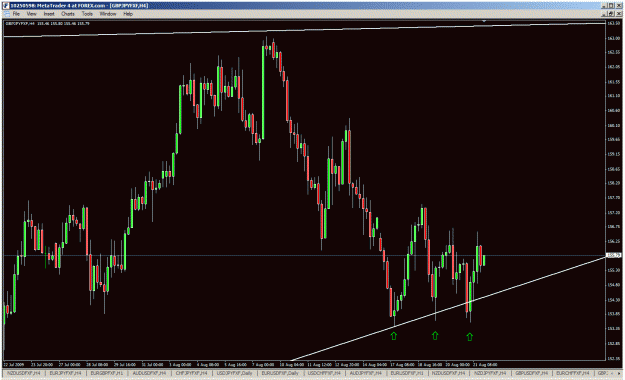Minimize the MetaTrader main window
The height and width of the screenshot is (380, 625).
click(x=605, y=6)
